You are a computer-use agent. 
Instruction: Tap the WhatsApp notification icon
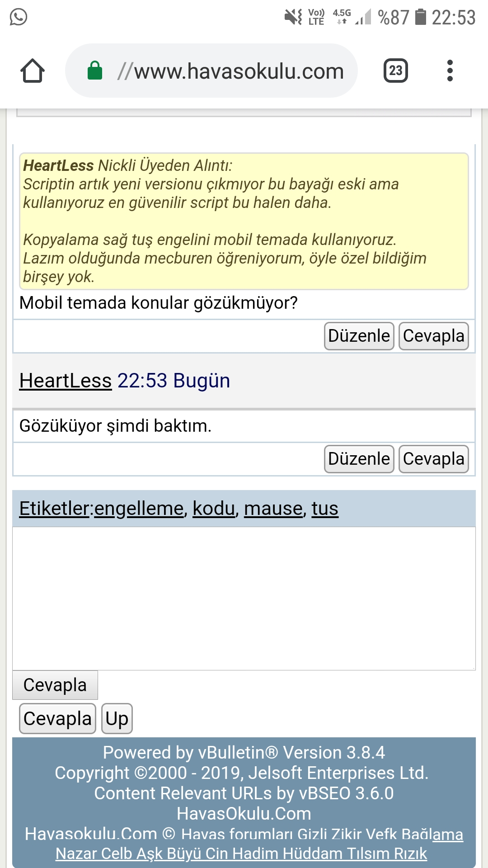[x=19, y=17]
